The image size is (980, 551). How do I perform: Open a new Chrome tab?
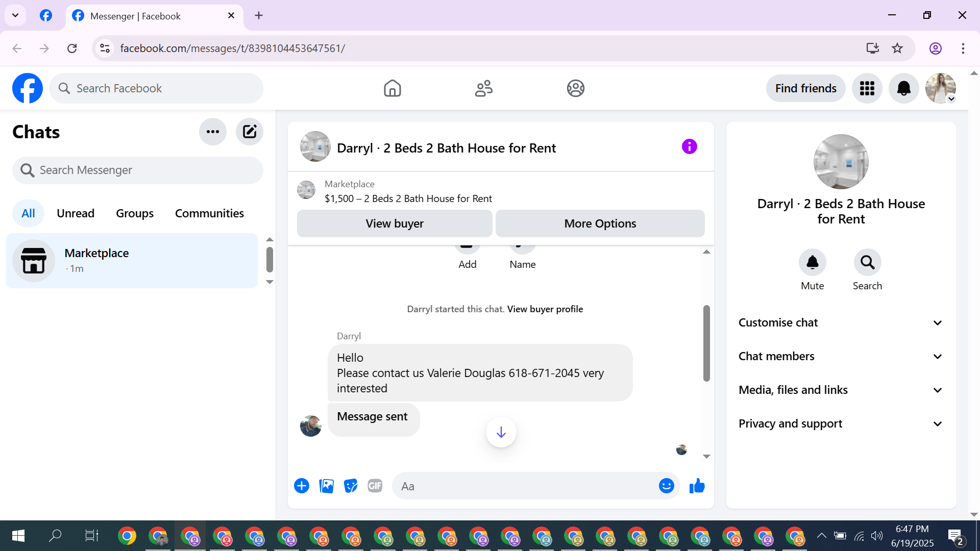pos(259,15)
